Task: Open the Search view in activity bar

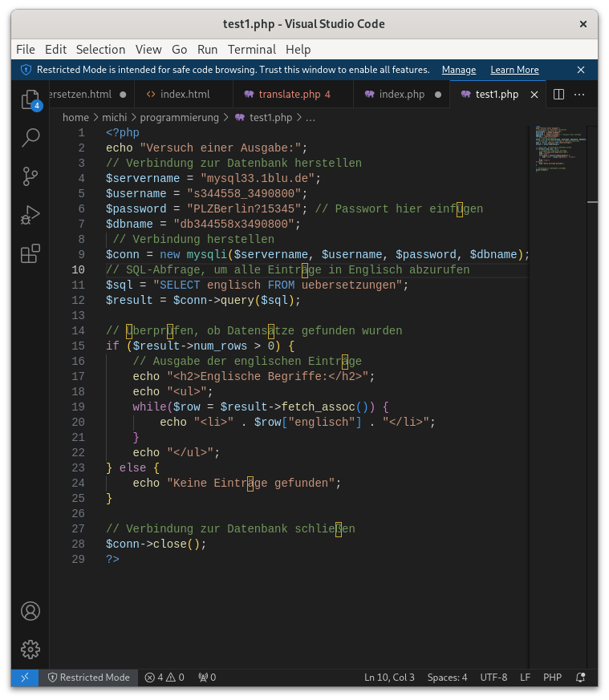Action: [30, 137]
